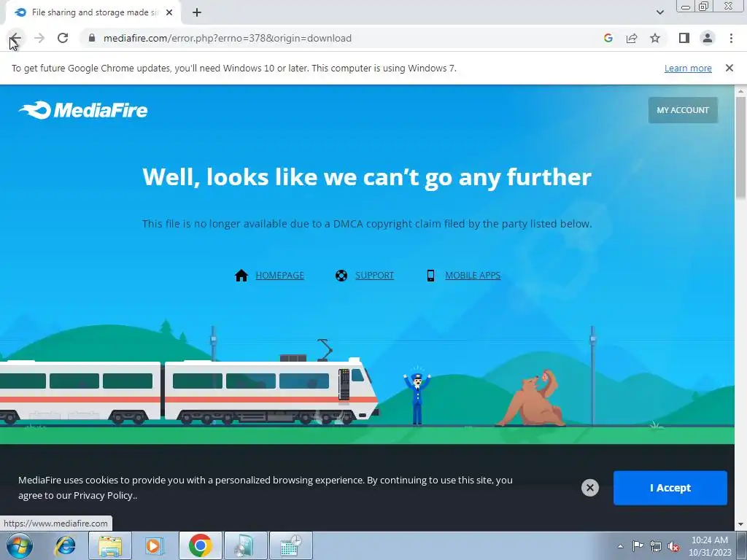Open the Windows Start menu
This screenshot has height=560, width=747.
point(20,545)
